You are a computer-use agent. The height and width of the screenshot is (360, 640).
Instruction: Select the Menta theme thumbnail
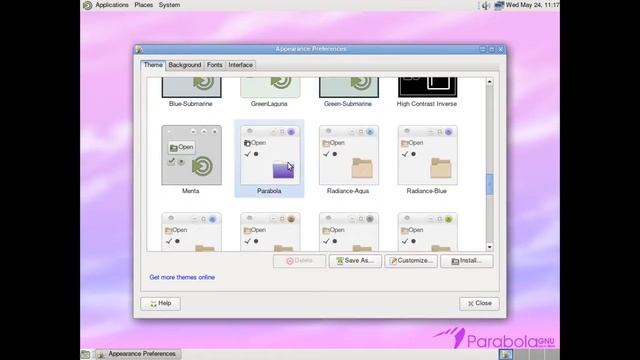coord(191,155)
